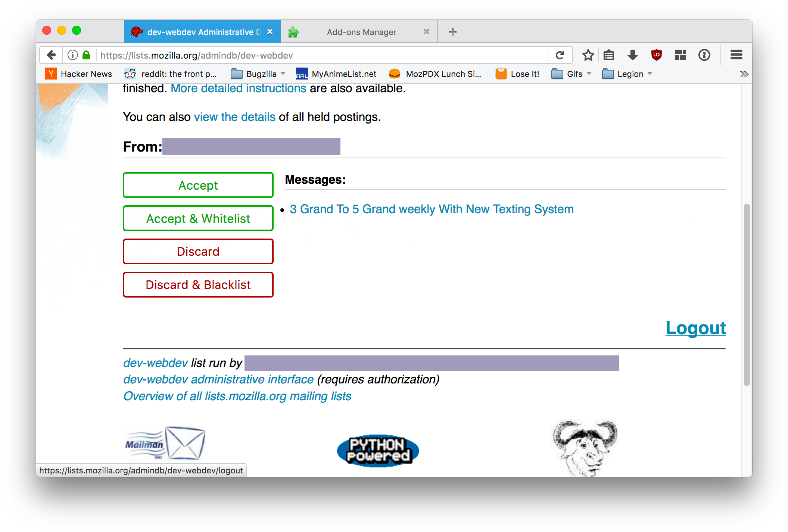
Task: Open MozPDX Lunch bookmark
Action: 435,74
